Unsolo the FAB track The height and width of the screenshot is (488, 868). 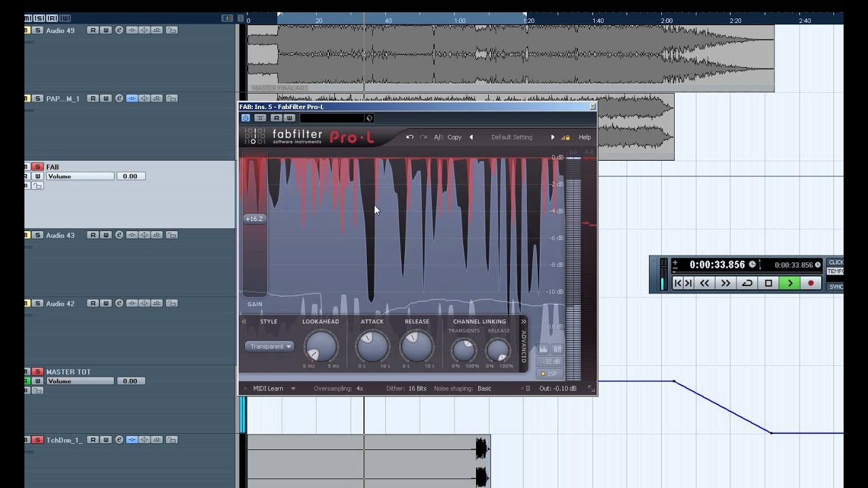[x=38, y=167]
